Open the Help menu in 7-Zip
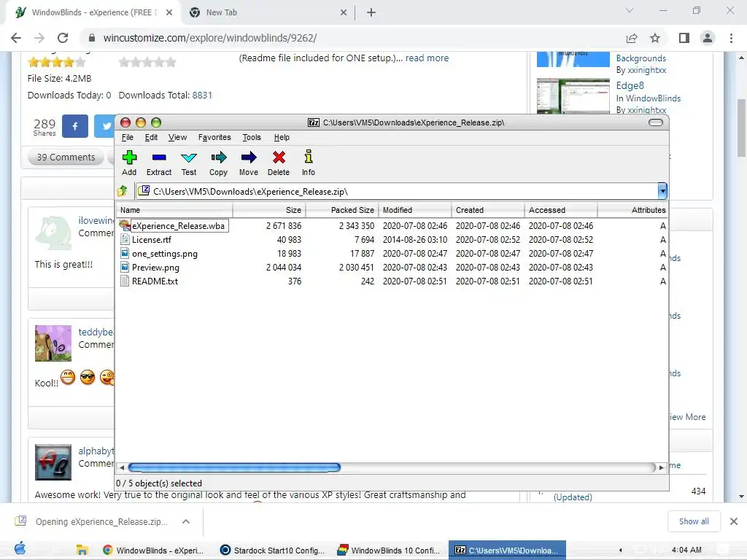Screen dimensions: 747x560 coord(282,137)
